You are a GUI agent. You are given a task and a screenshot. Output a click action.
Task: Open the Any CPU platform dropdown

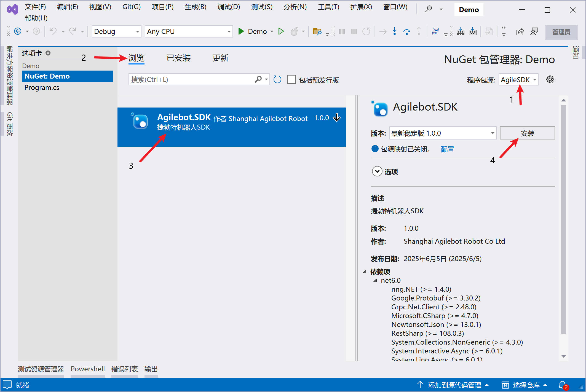(x=189, y=31)
